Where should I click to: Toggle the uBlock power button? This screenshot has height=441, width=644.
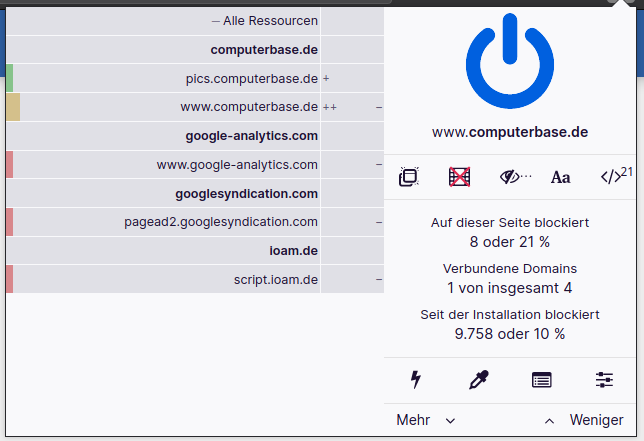pos(510,62)
